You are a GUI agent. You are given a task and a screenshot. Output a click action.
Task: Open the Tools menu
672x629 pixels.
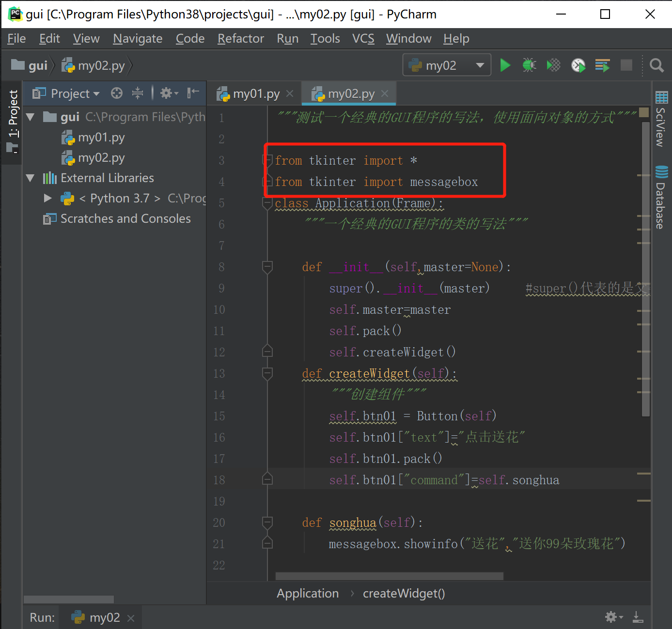[x=325, y=38]
